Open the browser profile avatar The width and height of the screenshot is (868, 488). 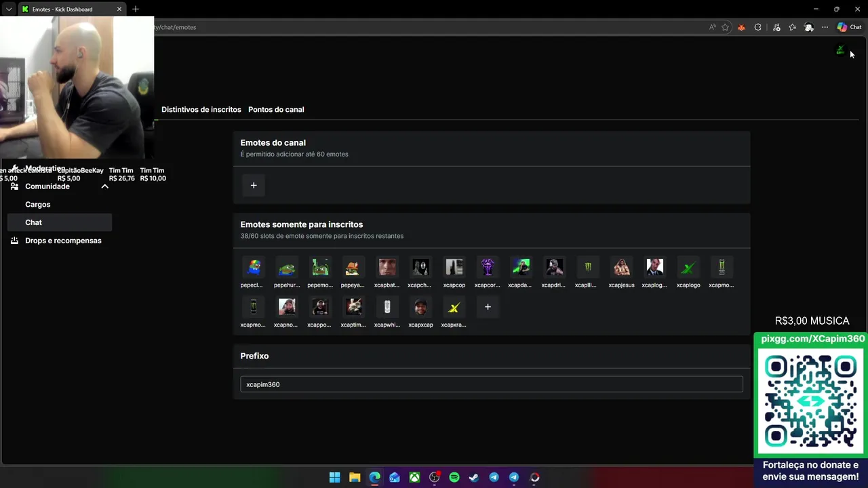[809, 27]
